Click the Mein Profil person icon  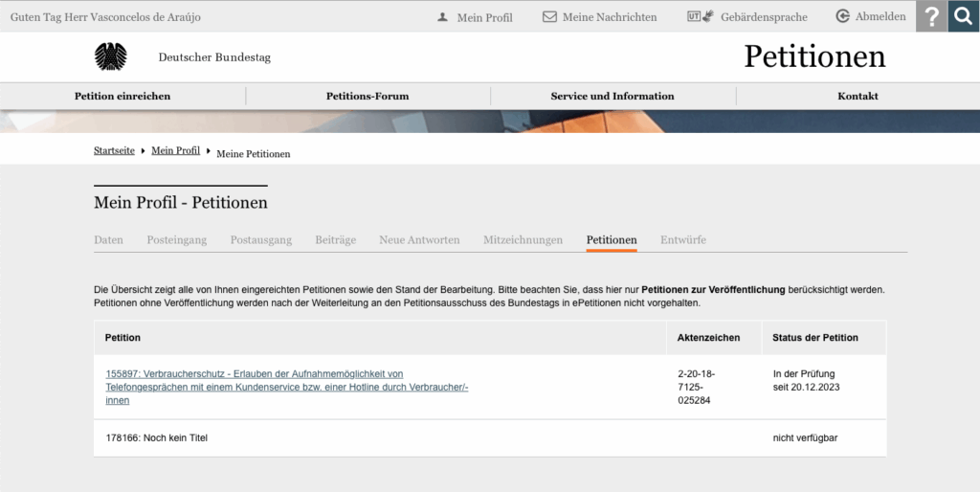[442, 17]
